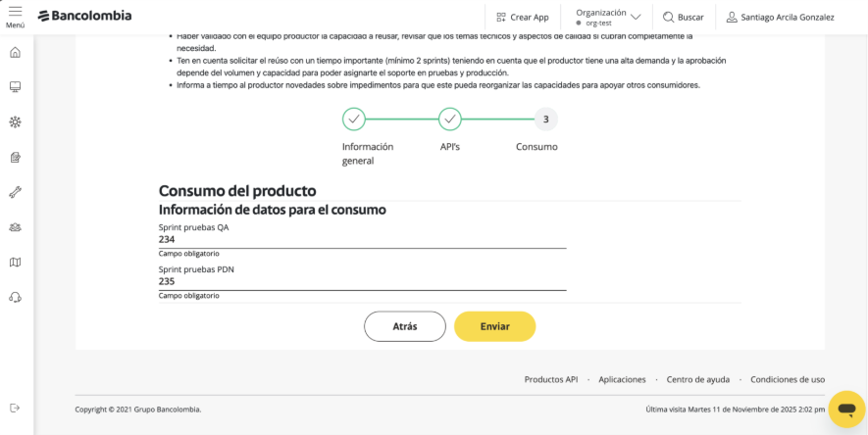This screenshot has width=868, height=435.
Task: Go to Información general step
Action: tap(354, 120)
